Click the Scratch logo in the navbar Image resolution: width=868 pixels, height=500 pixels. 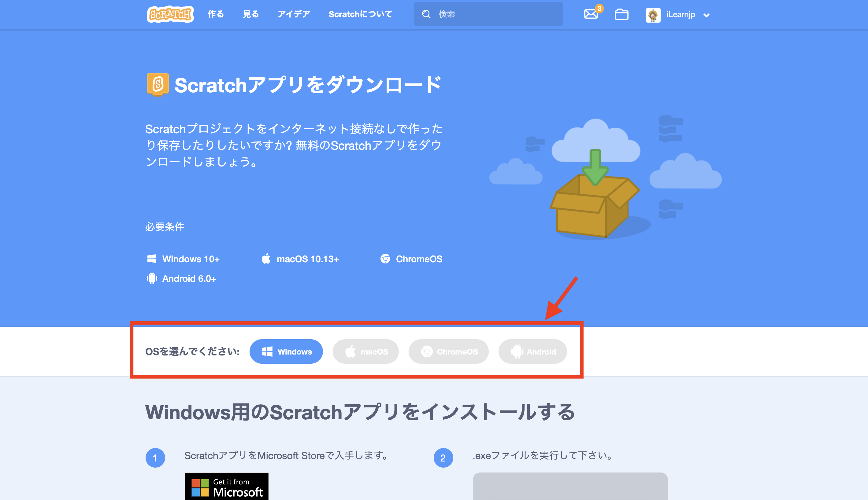tap(170, 14)
